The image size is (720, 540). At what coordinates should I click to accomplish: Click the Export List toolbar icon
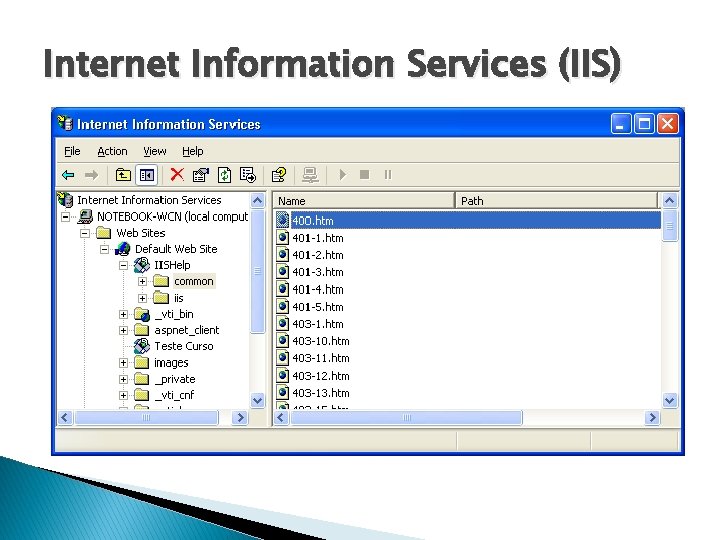(x=248, y=175)
